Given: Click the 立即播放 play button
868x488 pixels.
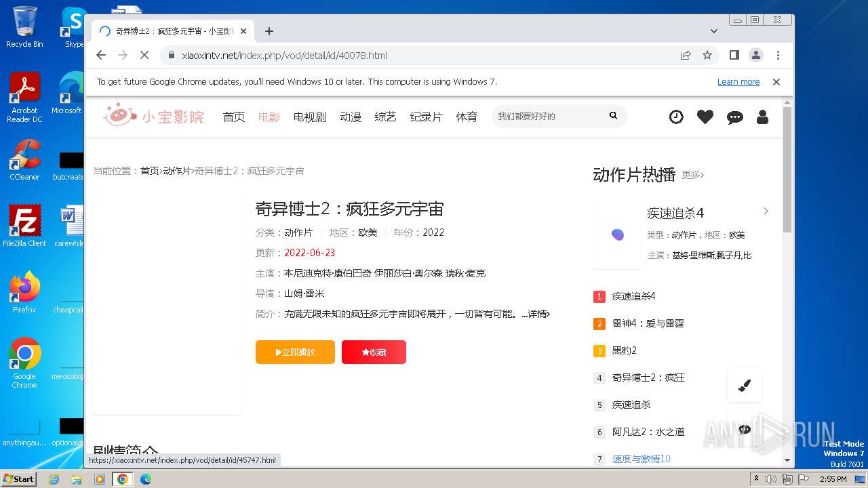Looking at the screenshot, I should coord(295,352).
